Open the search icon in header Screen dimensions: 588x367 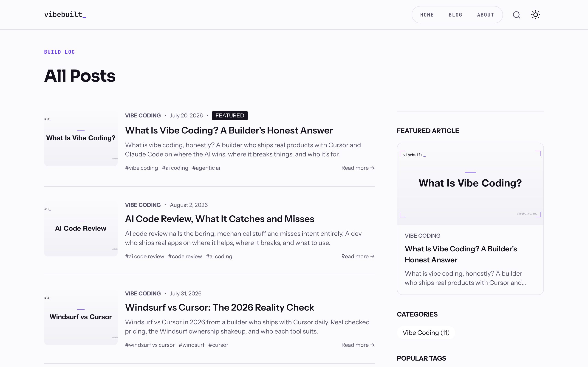[x=516, y=15]
